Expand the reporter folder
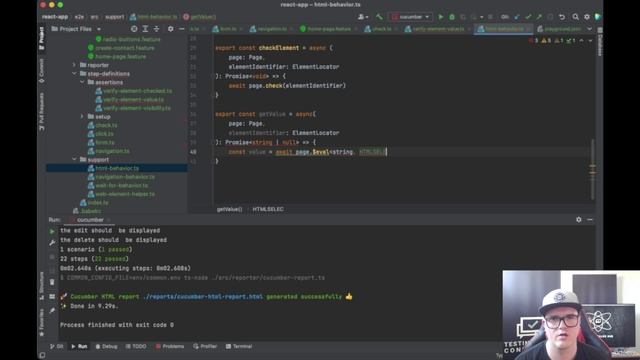 pos(74,65)
